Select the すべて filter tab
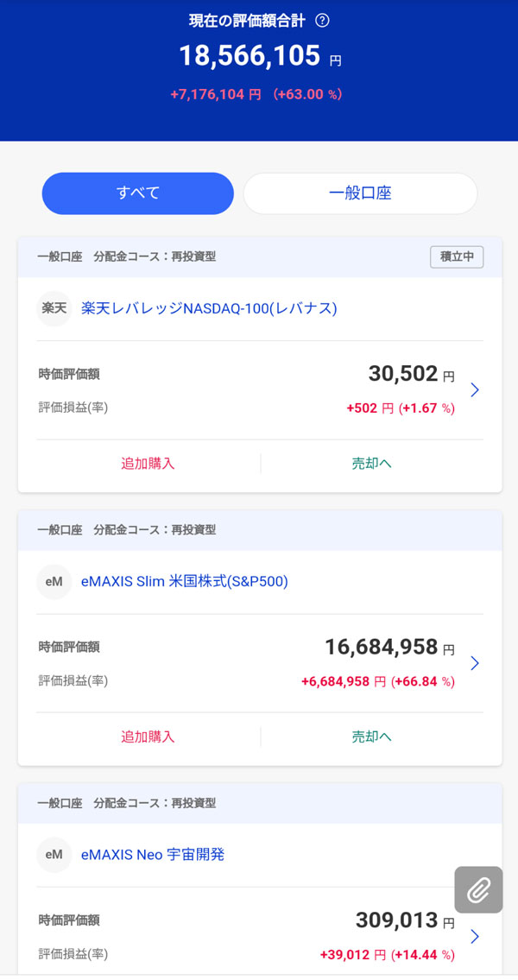518x980 pixels. 138,193
